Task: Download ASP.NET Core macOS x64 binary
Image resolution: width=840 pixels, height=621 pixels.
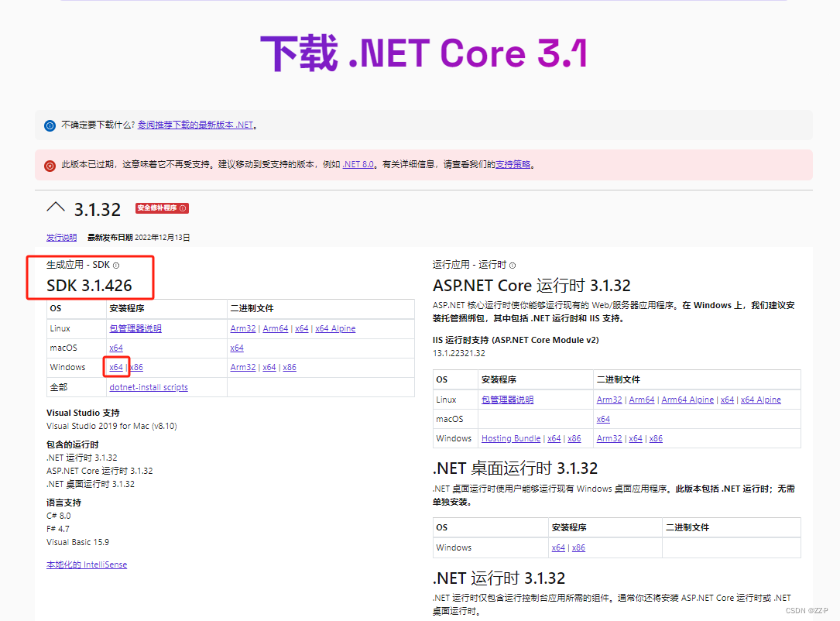Action: [x=603, y=419]
